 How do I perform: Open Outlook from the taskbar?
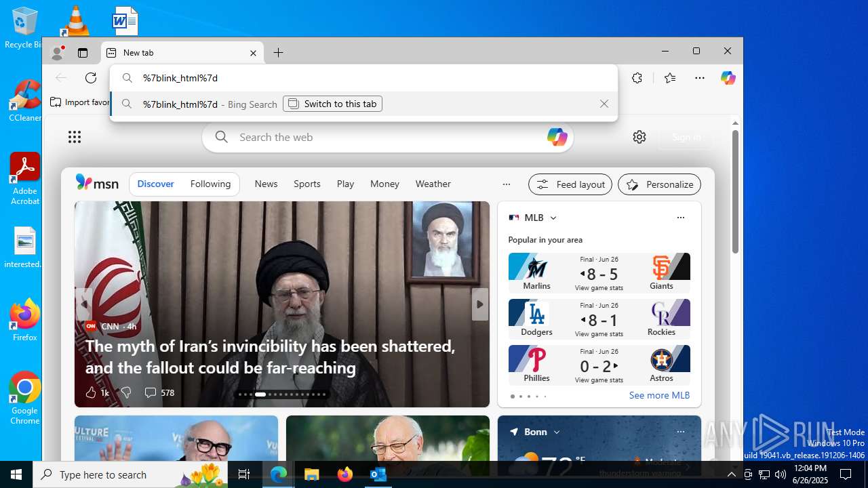point(378,474)
